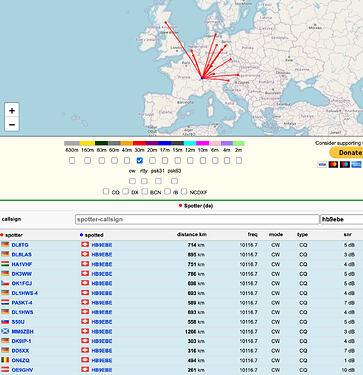Open the OE9GHV spotter link
363x375 pixels.
click(x=22, y=370)
